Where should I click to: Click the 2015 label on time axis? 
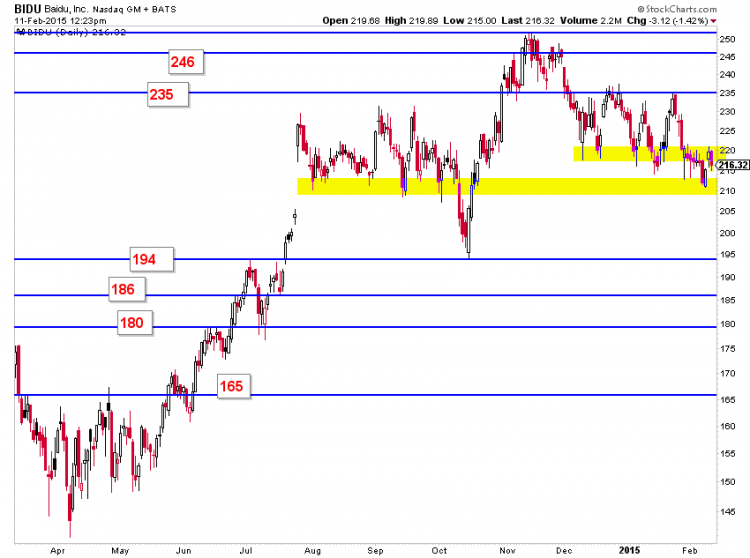pyautogui.click(x=629, y=550)
